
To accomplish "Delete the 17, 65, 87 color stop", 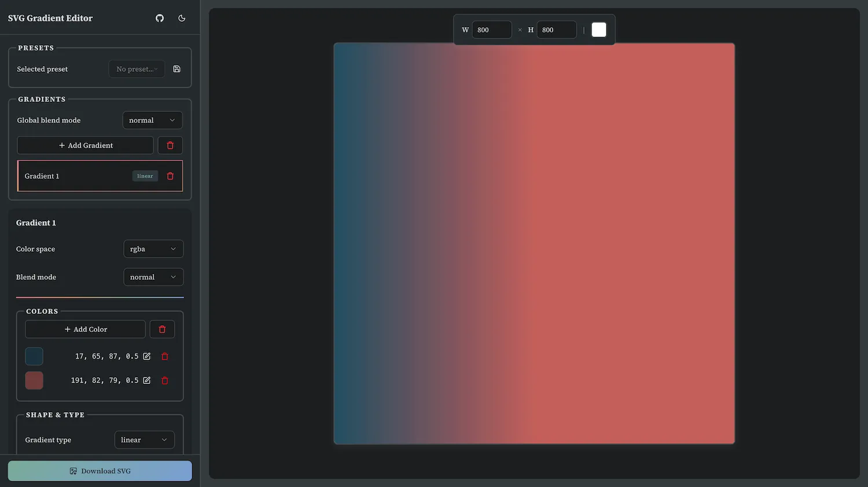I will click(164, 356).
